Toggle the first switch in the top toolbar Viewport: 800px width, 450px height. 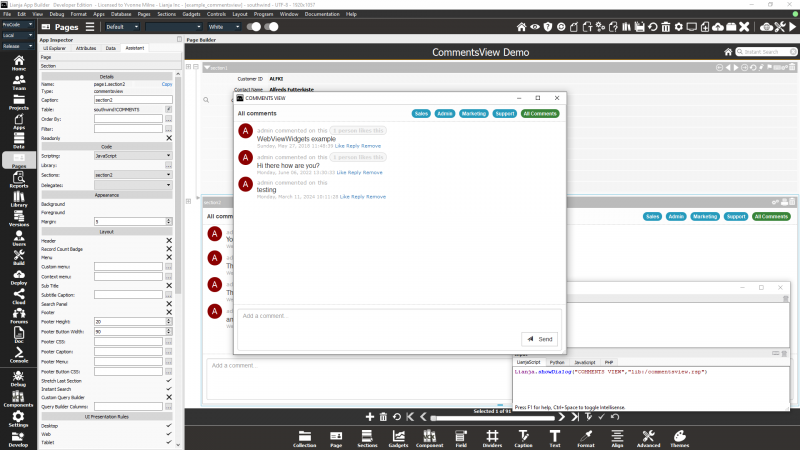click(x=254, y=27)
